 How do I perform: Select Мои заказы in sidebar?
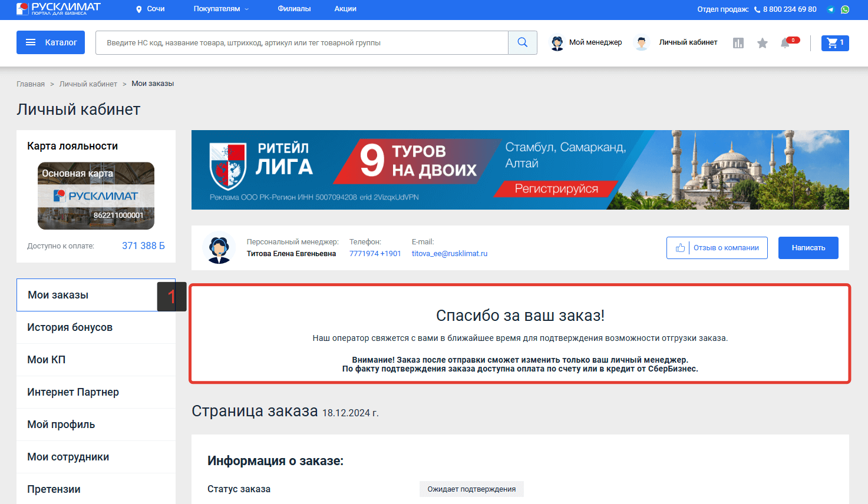point(96,295)
